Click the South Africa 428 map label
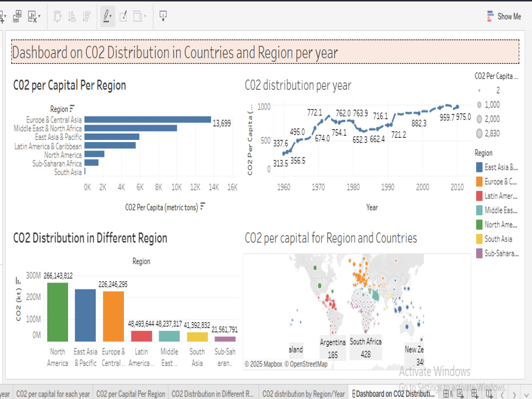Viewport: 532px width, 399px height. click(365, 348)
